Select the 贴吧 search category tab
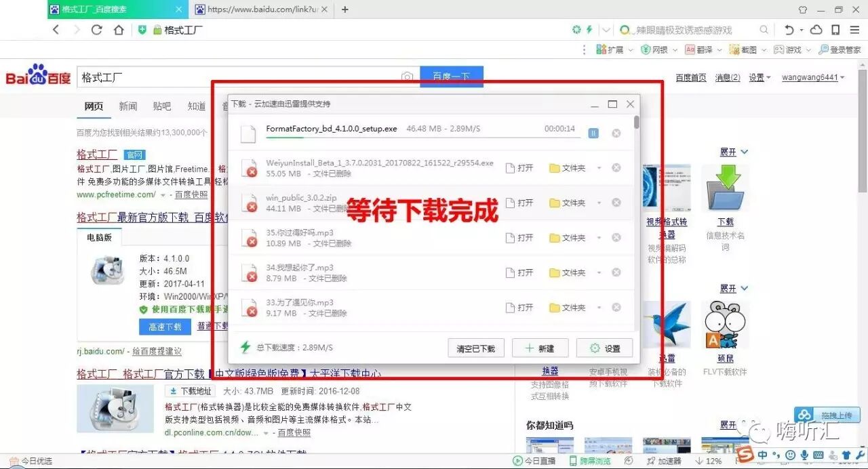 162,106
